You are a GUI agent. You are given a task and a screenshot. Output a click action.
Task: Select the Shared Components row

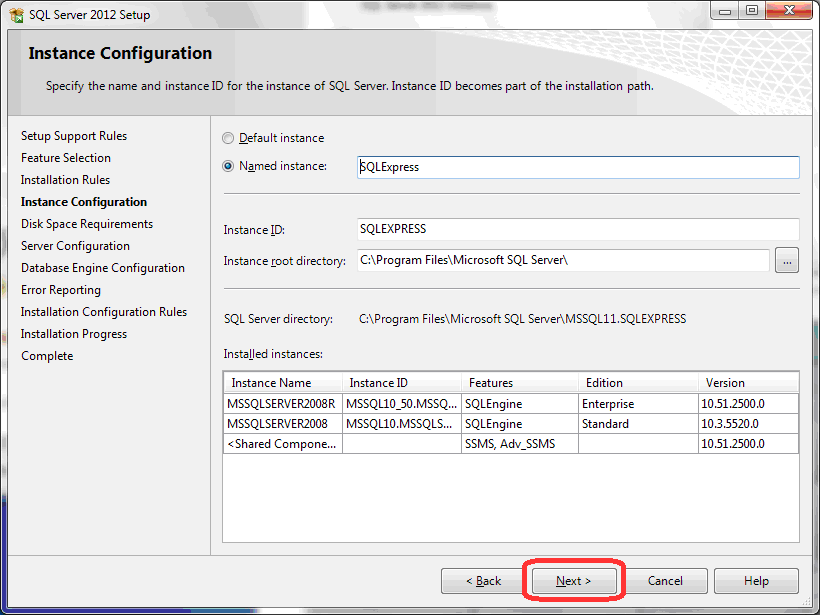282,444
